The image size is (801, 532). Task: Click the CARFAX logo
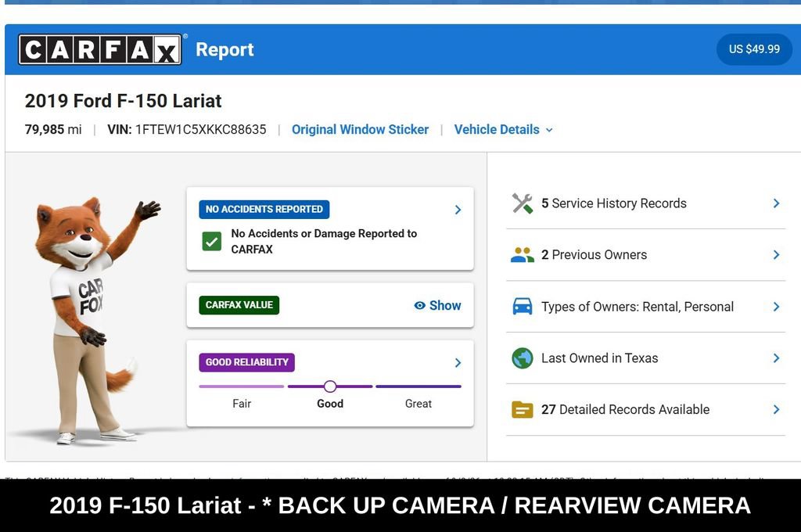point(99,49)
